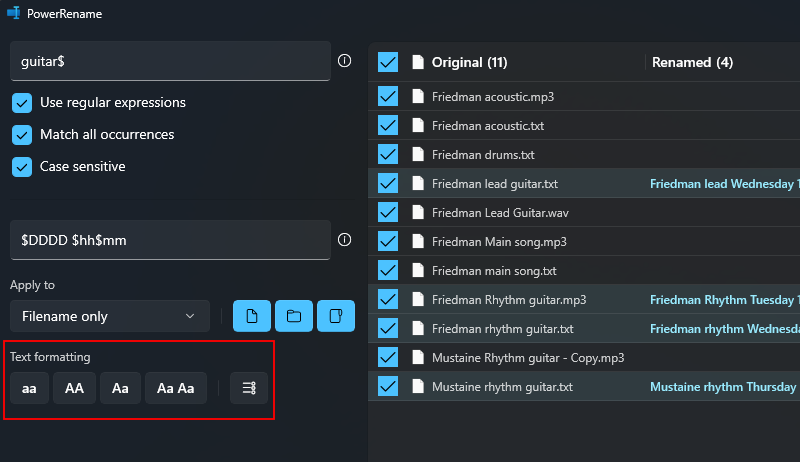Select the Friedman Main song.mp3 file name
Screen dimensions: 800x462
[499, 242]
